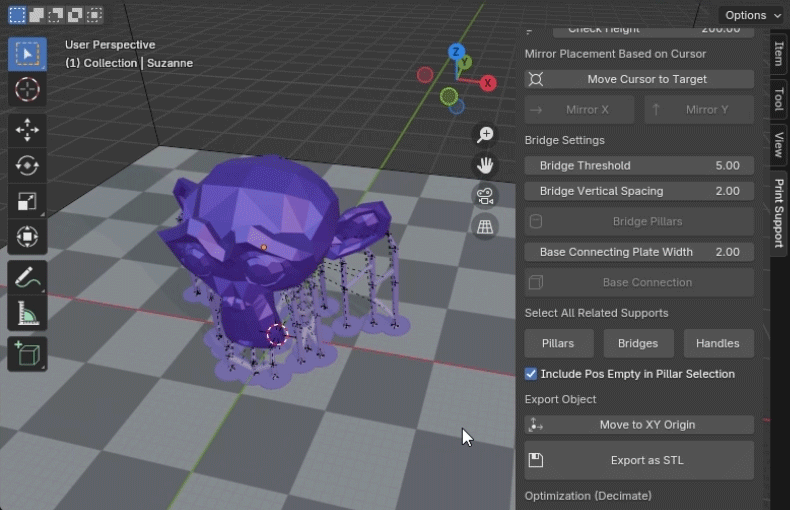Click the Z axis on gizmo
The image size is (790, 510).
point(456,51)
